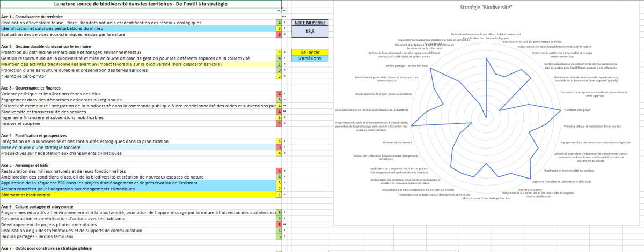Click the 'Stratégie "Biodiversité"' chart title
The width and height of the screenshot is (644, 252).
[486, 8]
